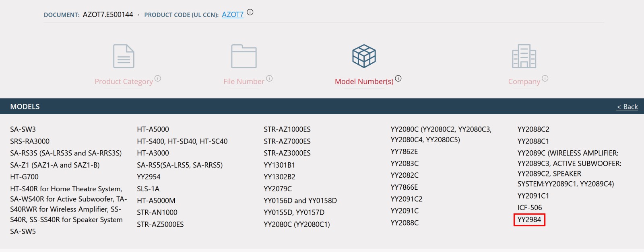Click the File Number folder icon
Image resolution: width=644 pixels, height=252 pixels.
click(244, 56)
